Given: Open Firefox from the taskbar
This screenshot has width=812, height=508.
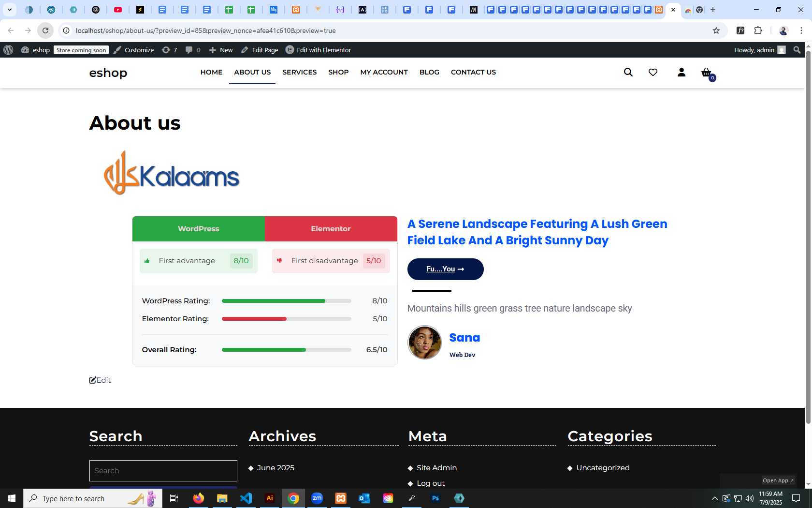Looking at the screenshot, I should (199, 498).
